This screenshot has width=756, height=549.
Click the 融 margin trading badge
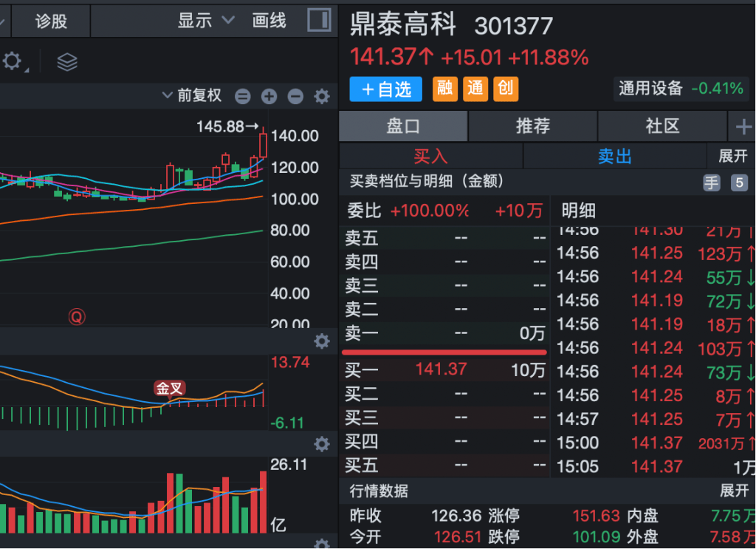point(444,89)
